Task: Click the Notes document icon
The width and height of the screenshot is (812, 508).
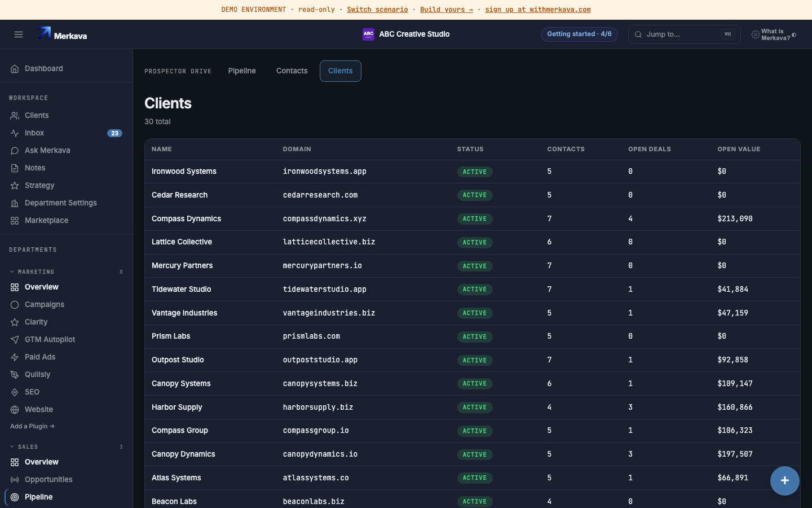Action: (15, 168)
